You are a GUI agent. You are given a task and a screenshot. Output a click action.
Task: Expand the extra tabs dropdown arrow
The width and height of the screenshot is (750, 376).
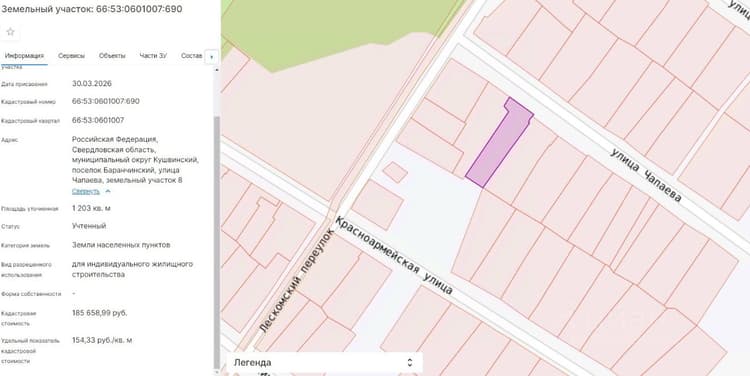pos(211,57)
